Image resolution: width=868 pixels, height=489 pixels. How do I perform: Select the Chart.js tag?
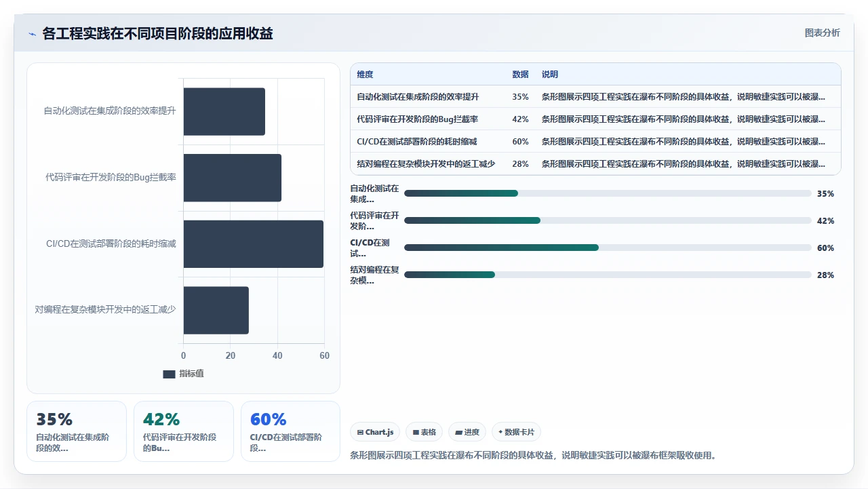click(x=375, y=432)
